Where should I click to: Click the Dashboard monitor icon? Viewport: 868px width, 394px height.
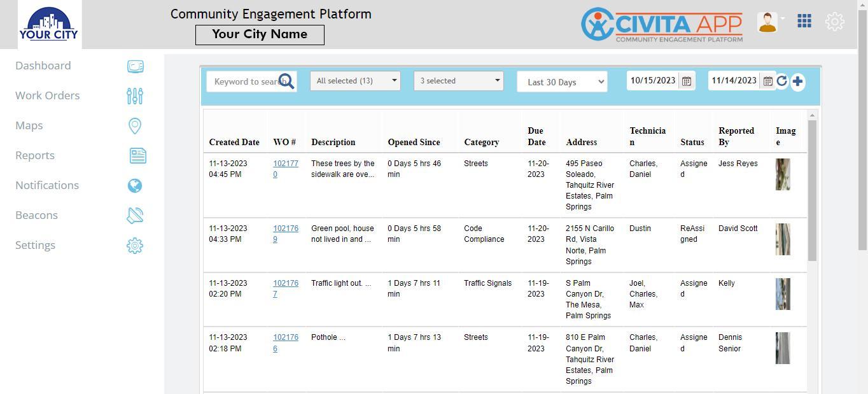point(135,66)
